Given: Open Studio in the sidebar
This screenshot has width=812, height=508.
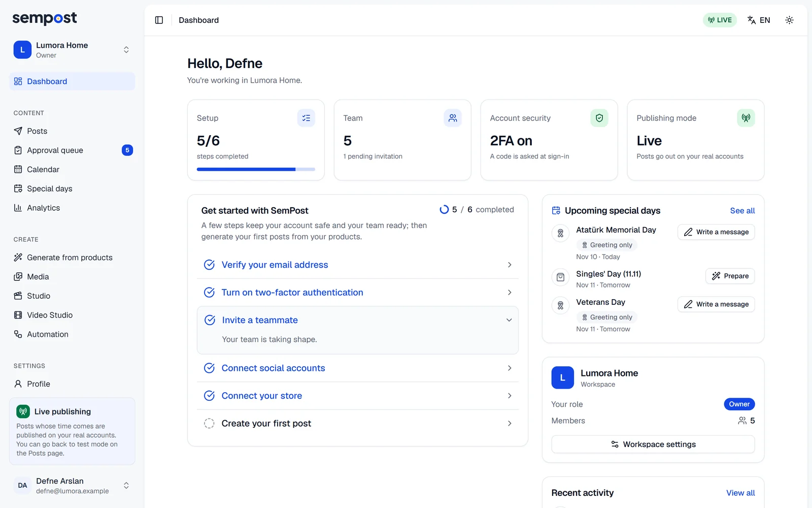Looking at the screenshot, I should (x=72, y=296).
